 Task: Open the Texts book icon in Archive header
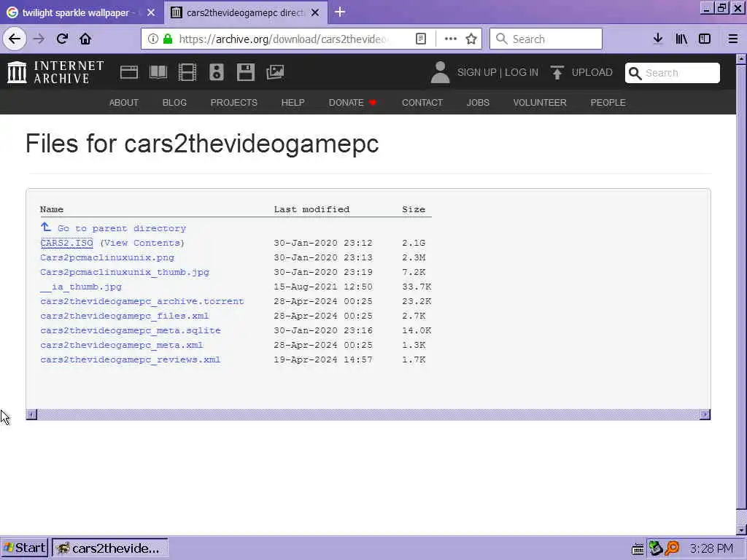coord(158,72)
